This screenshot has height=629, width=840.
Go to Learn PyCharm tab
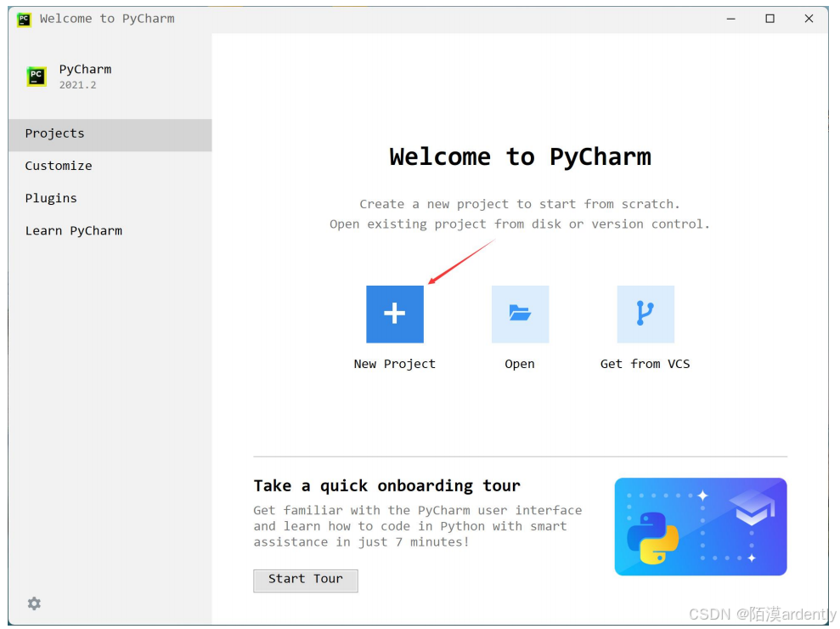(x=110, y=231)
